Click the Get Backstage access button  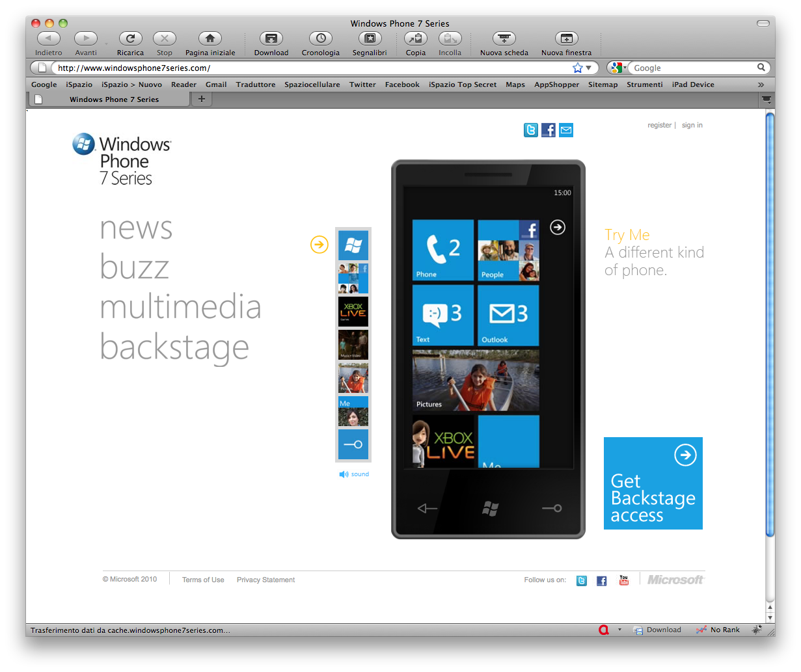tap(653, 483)
